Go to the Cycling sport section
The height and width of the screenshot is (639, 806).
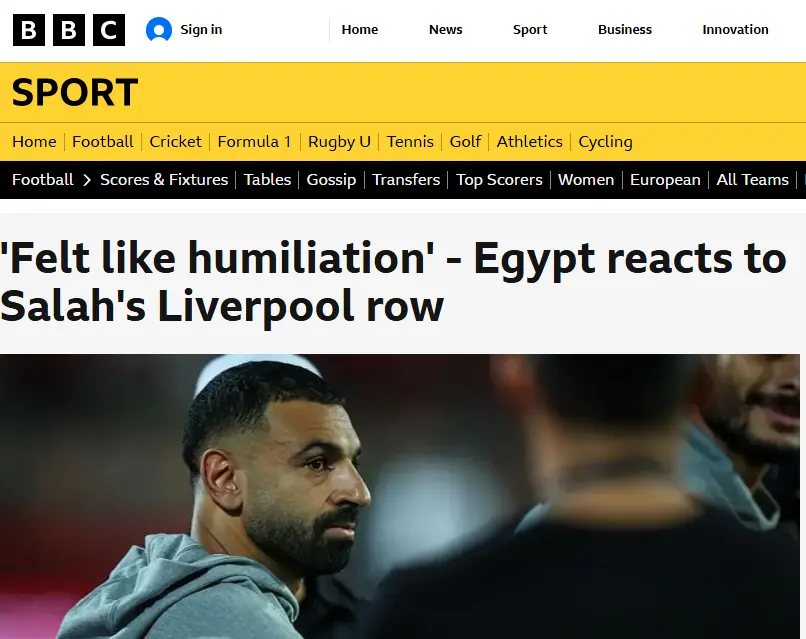pos(606,142)
